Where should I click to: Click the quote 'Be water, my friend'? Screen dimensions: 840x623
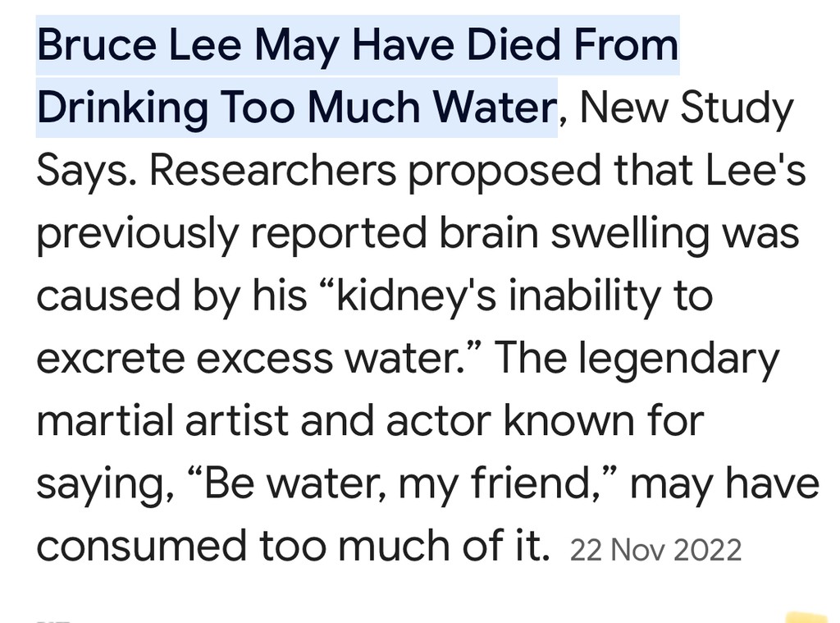click(x=395, y=483)
